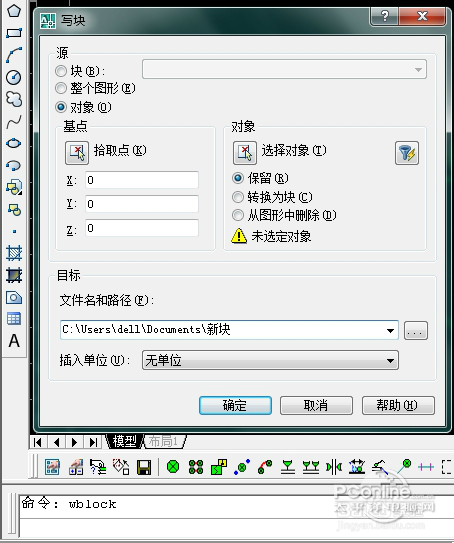Open the Make Block tool

pos(14,210)
